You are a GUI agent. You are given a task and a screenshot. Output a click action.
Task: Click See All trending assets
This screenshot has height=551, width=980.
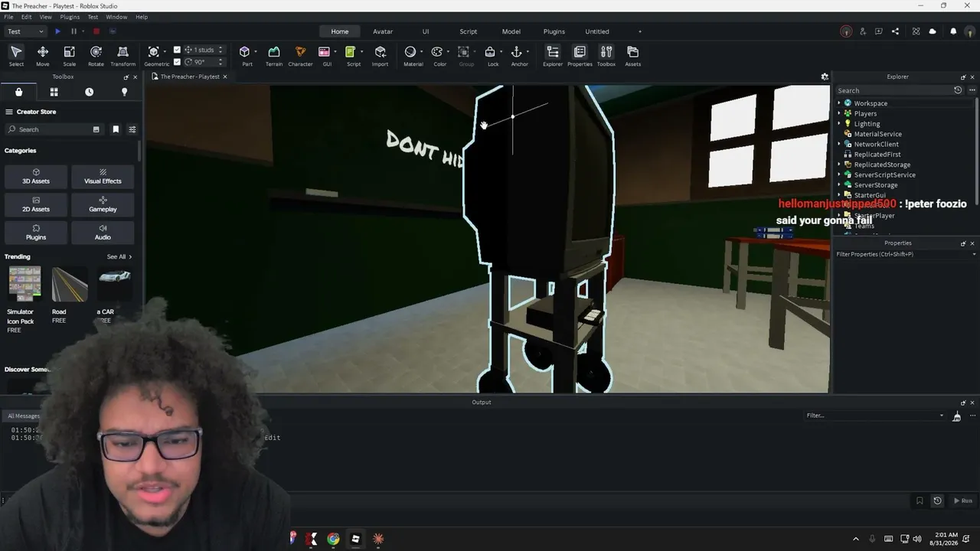point(119,257)
